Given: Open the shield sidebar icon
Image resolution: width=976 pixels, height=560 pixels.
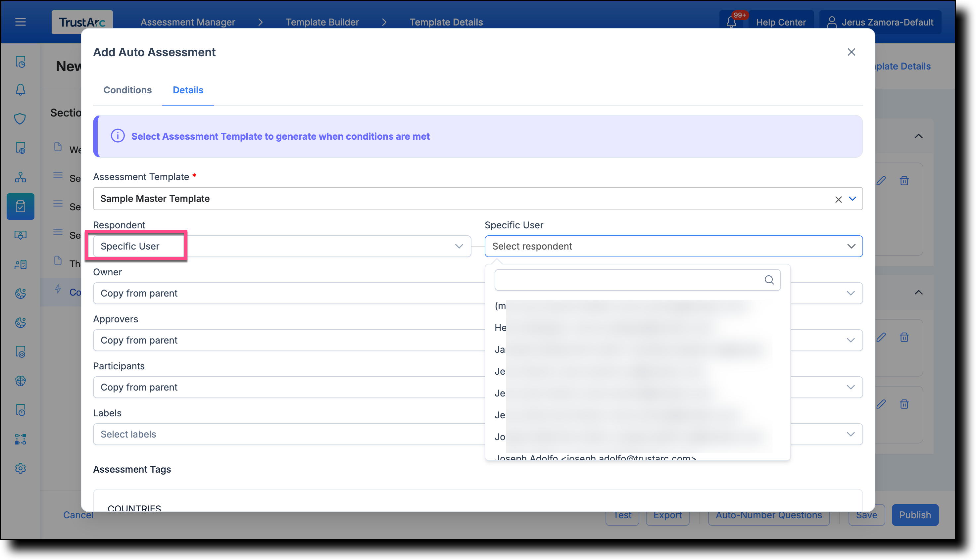Looking at the screenshot, I should [21, 119].
